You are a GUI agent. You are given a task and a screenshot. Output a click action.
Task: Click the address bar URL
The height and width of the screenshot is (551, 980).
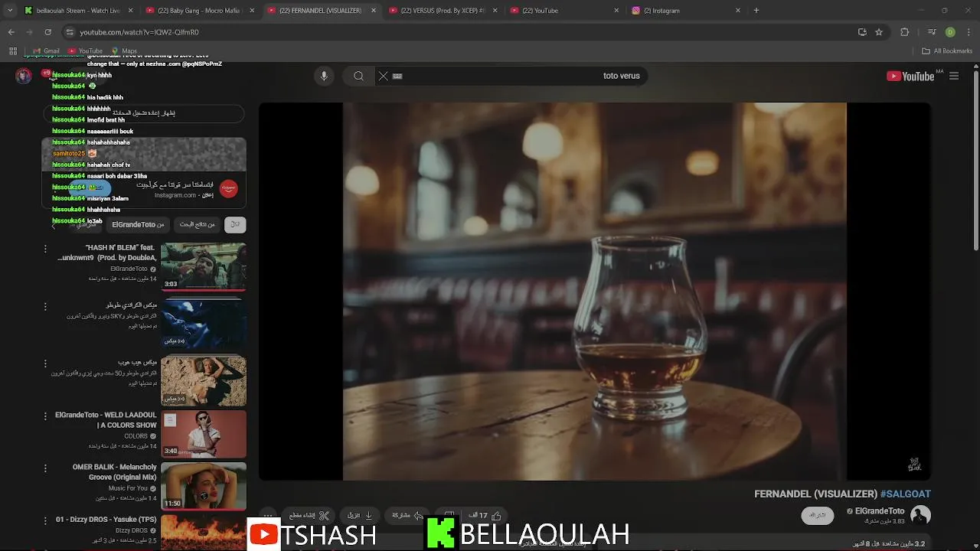(x=139, y=32)
